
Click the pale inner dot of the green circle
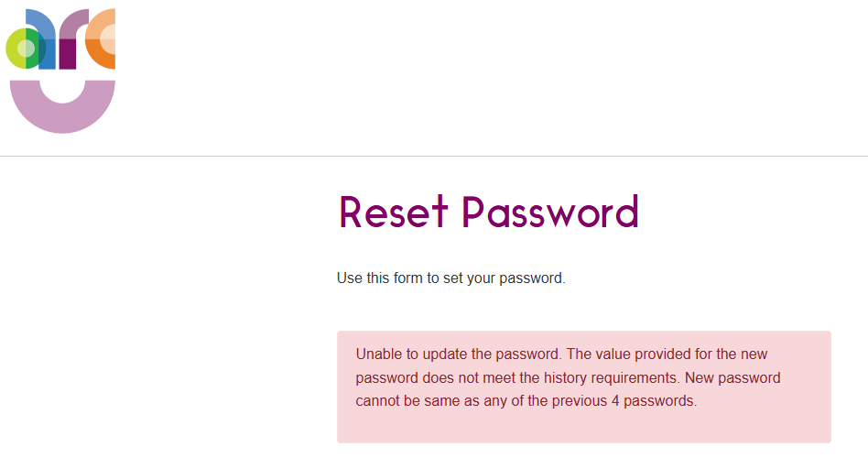point(25,48)
